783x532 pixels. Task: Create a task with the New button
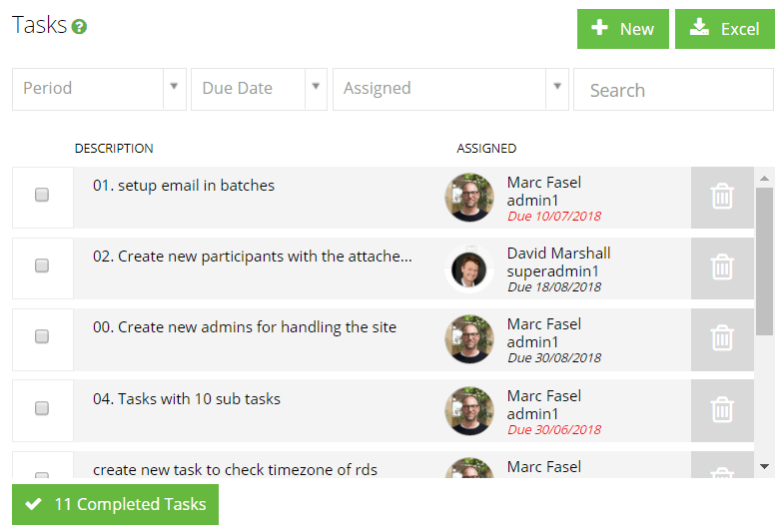pyautogui.click(x=623, y=29)
